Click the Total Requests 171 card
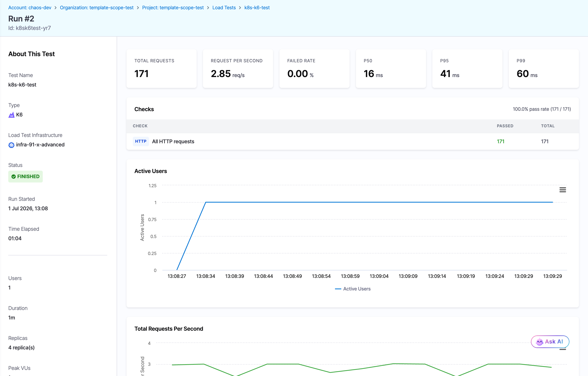The width and height of the screenshot is (588, 376). coord(161,69)
